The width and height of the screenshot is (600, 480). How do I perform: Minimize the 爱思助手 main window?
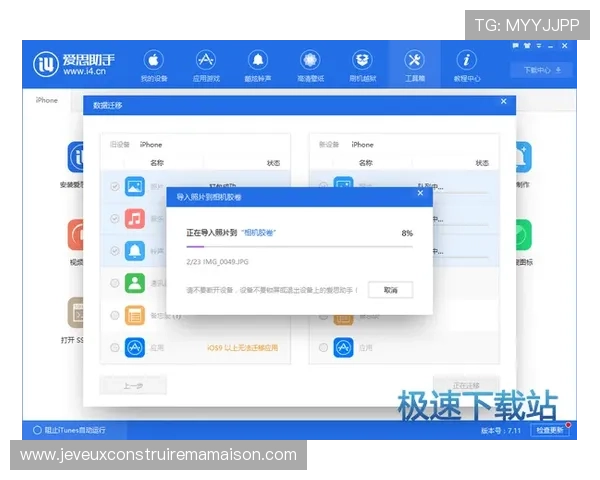click(551, 46)
